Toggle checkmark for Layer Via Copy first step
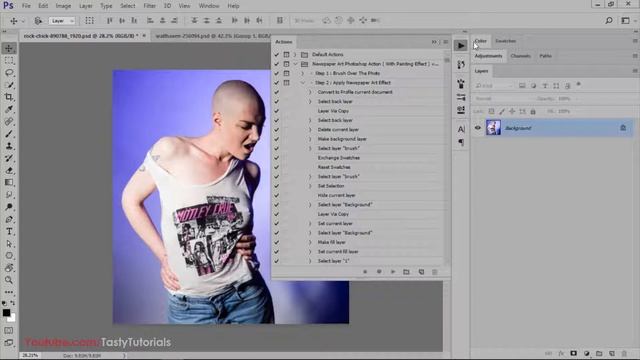This screenshot has height=360, width=640. tap(276, 111)
